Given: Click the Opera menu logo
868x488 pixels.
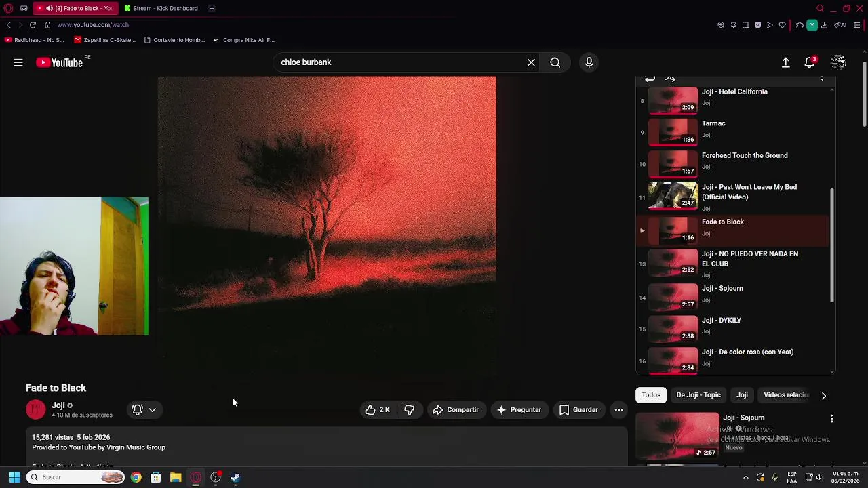Looking at the screenshot, I should (9, 8).
